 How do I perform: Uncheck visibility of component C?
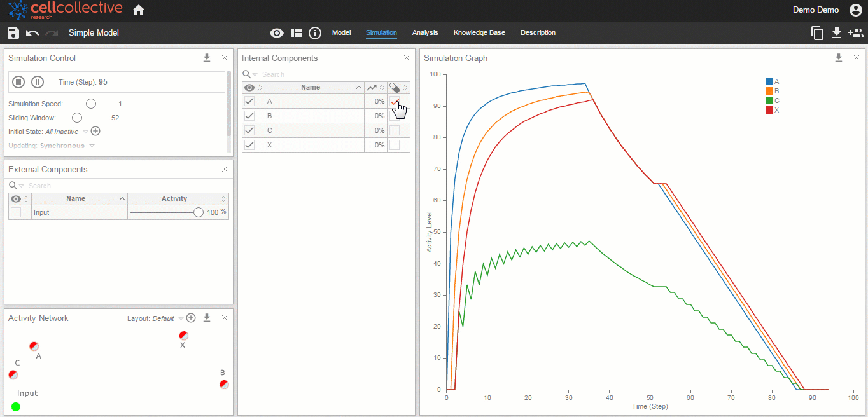[249, 130]
